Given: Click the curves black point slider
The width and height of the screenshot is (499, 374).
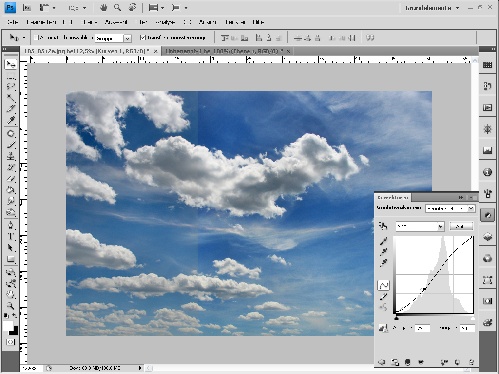Looking at the screenshot, I should [396, 318].
